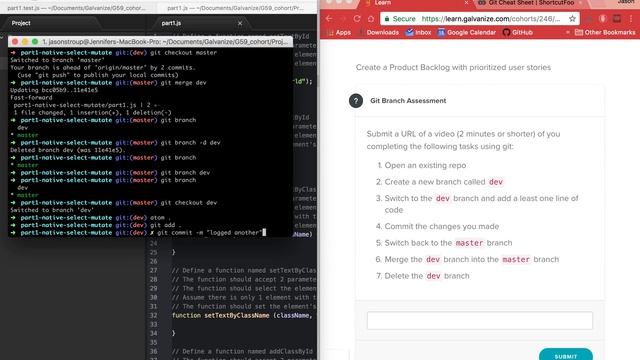The image size is (640, 360).
Task: Click the terminal window yellow minimize button
Action: (x=25, y=42)
